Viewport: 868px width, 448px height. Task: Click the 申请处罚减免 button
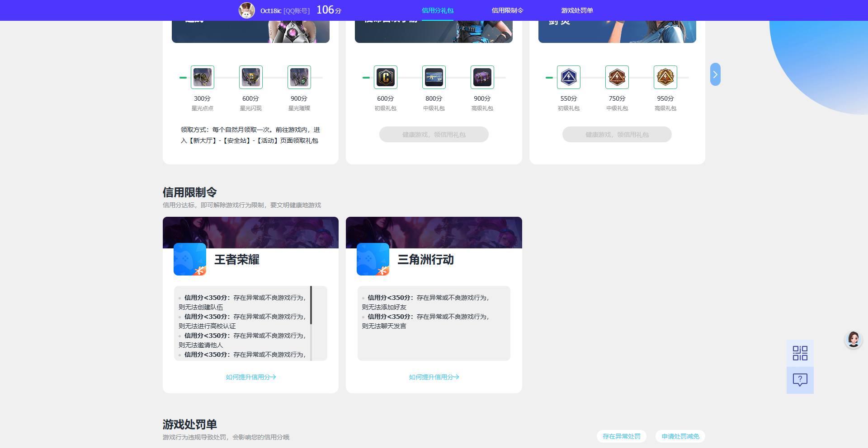(680, 436)
